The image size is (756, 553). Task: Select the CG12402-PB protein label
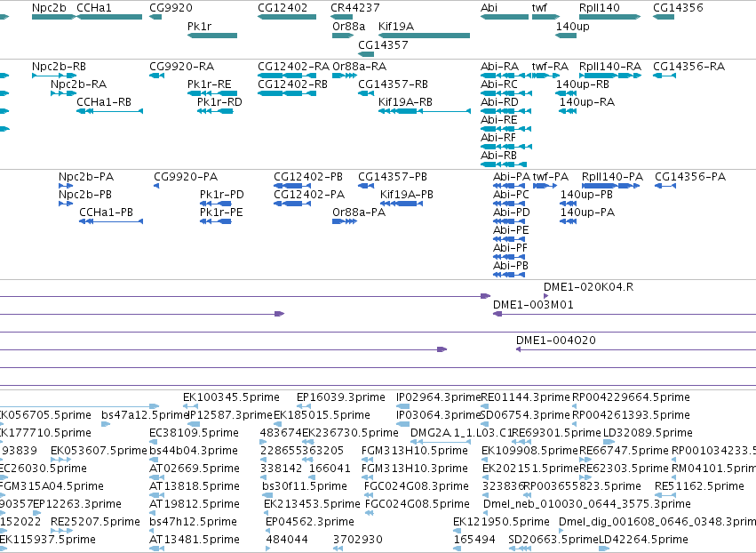pyautogui.click(x=308, y=177)
